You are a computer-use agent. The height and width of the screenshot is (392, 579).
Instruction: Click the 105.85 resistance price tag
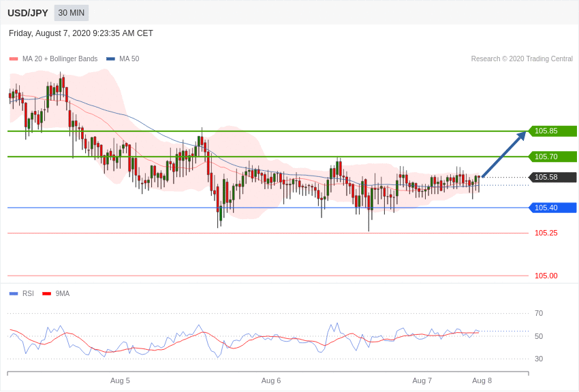pyautogui.click(x=553, y=131)
